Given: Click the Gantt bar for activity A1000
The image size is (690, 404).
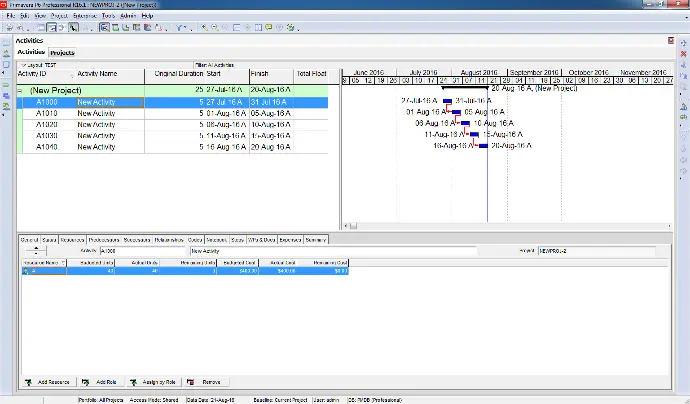Looking at the screenshot, I should coord(448,101).
